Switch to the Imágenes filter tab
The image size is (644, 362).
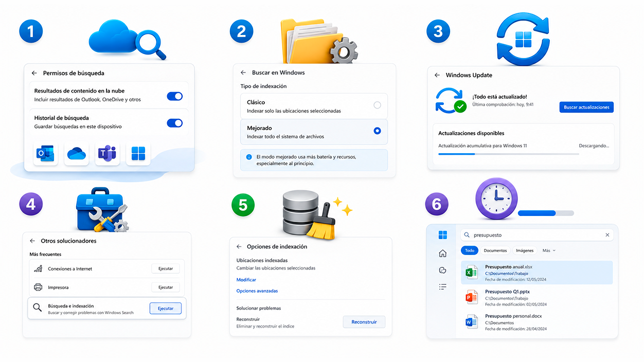click(x=525, y=250)
